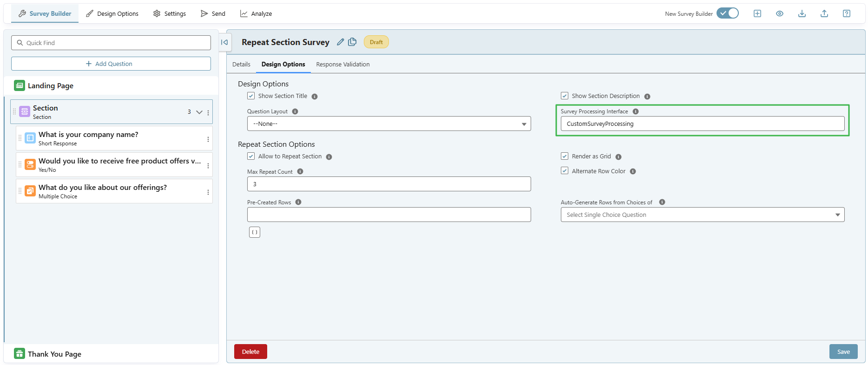Click the Max Repeat Count input field

point(389,184)
